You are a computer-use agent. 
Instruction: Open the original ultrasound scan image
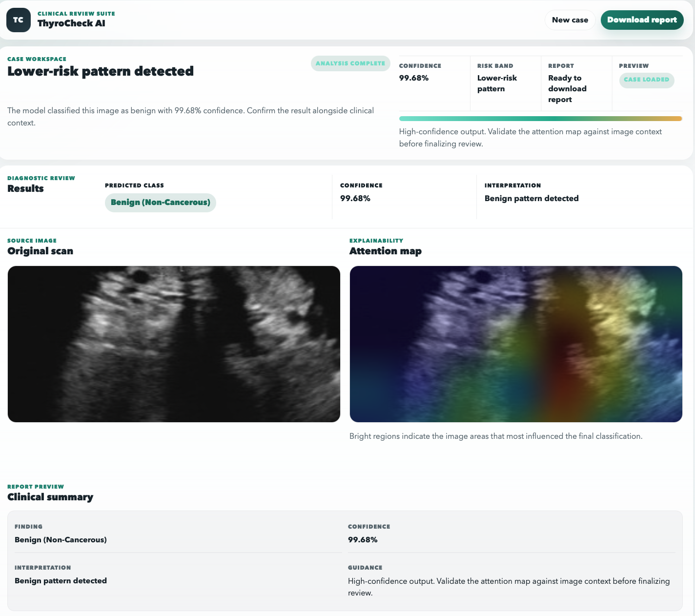[x=174, y=344]
